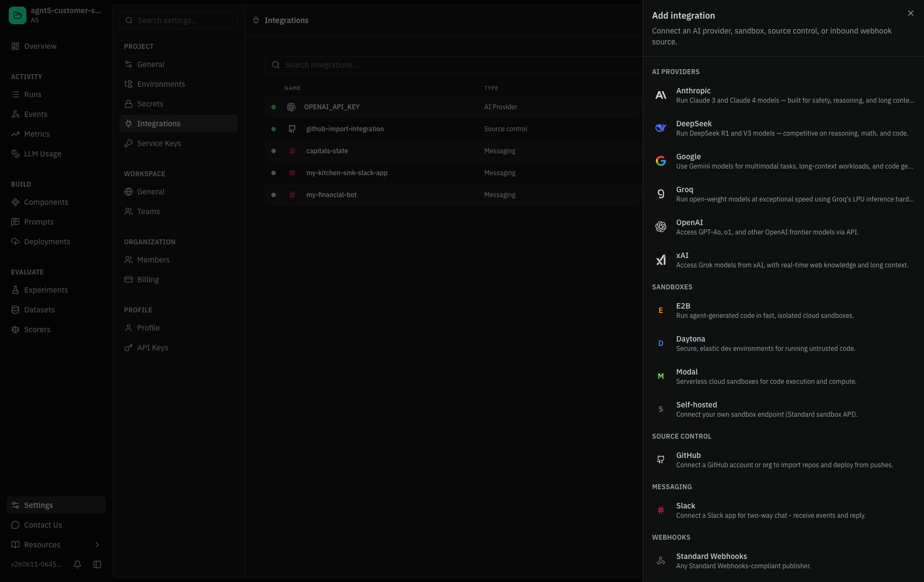This screenshot has width=924, height=582.
Task: Choose the Self-hosted sandbox icon
Action: pyautogui.click(x=661, y=409)
